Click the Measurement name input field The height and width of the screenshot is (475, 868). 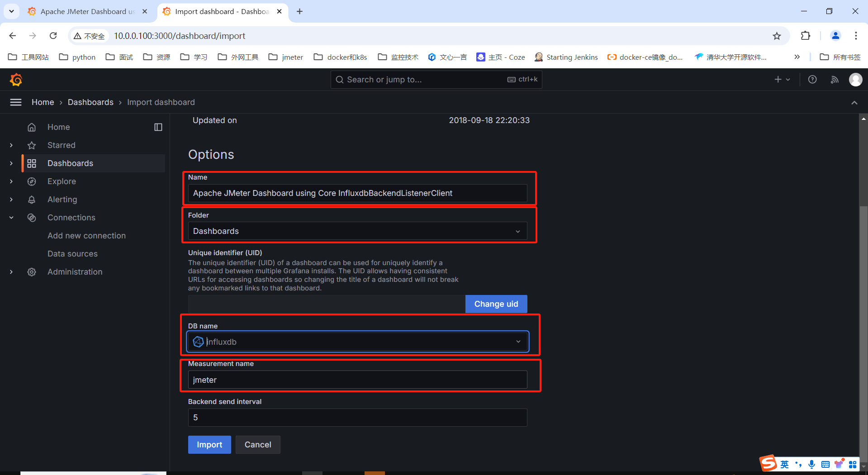pyautogui.click(x=357, y=380)
